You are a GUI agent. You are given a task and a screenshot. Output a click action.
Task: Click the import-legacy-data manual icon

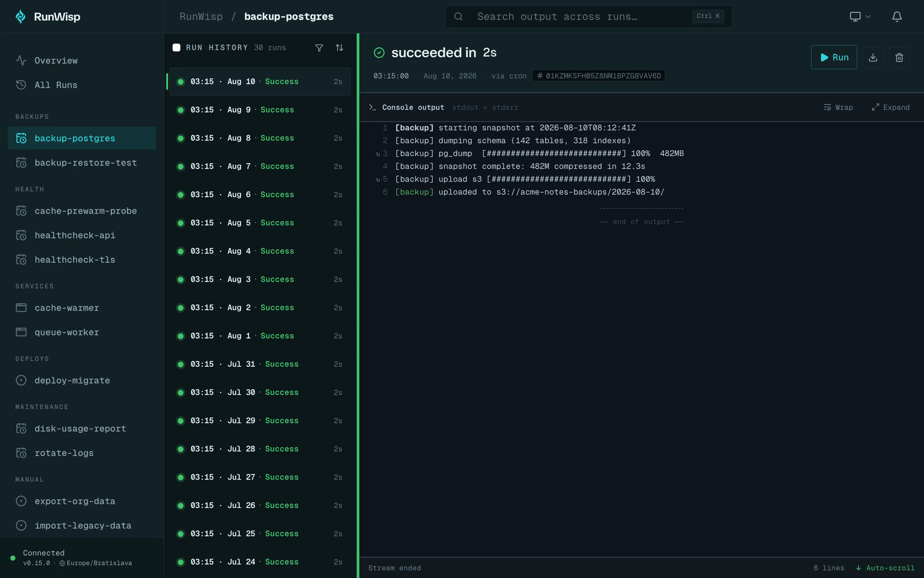(x=21, y=526)
